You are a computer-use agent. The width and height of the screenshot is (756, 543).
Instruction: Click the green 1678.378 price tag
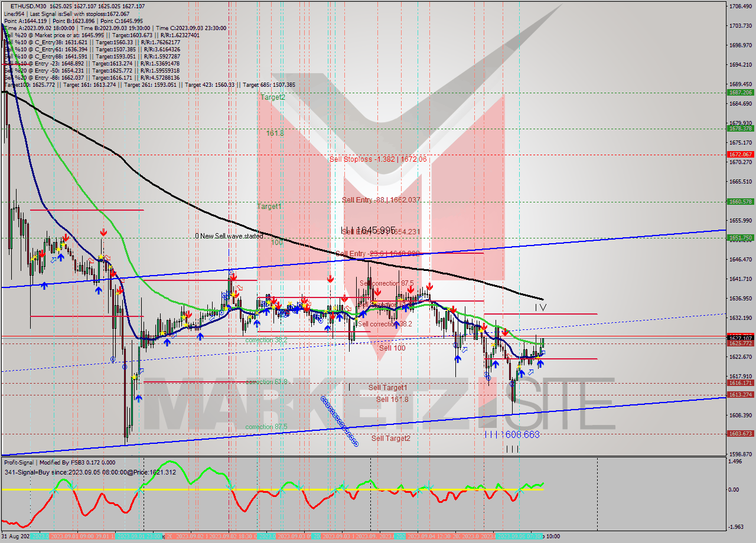pos(740,128)
